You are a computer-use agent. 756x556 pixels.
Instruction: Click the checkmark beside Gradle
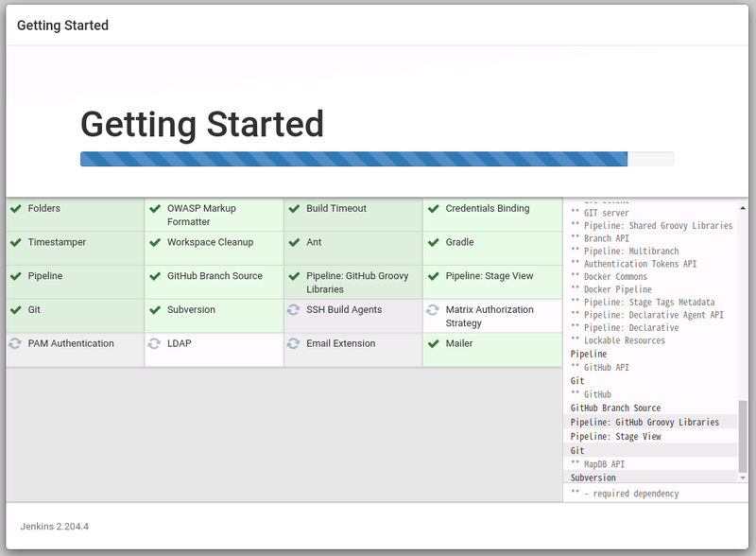pyautogui.click(x=434, y=242)
